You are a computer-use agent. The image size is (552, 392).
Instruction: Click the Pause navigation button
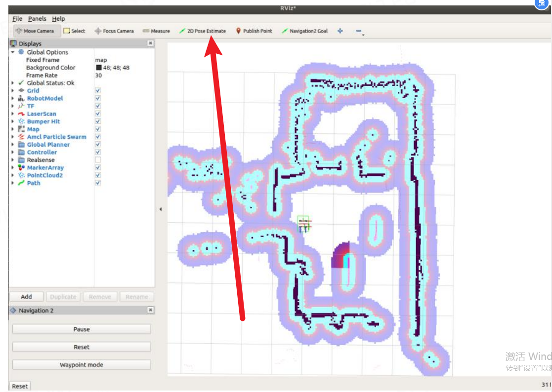[82, 329]
